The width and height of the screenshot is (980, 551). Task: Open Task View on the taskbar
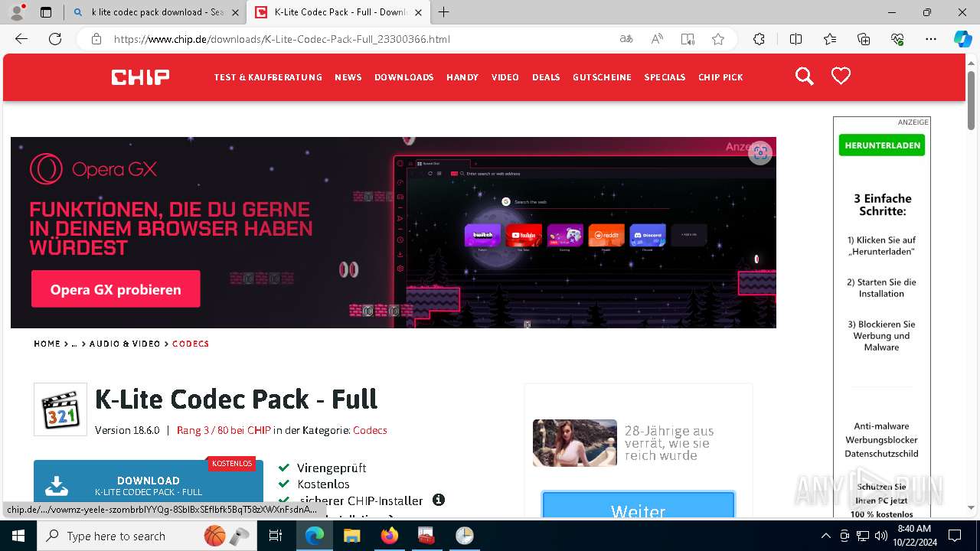(276, 536)
